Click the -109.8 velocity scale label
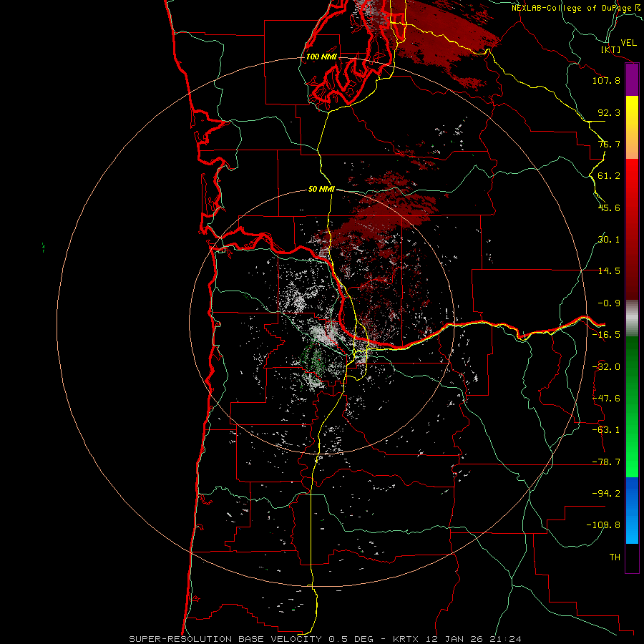Image resolution: width=644 pixels, height=644 pixels. [603, 525]
